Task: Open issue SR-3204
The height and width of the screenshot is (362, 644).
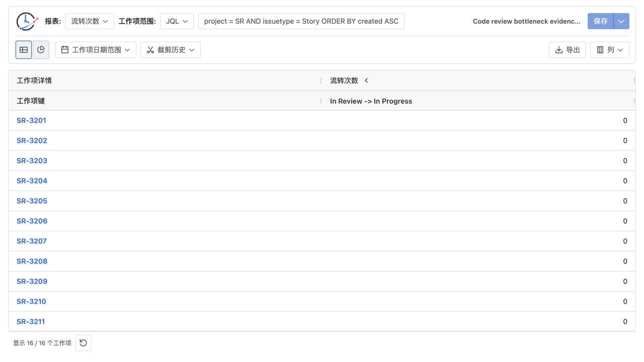Action: pos(32,181)
